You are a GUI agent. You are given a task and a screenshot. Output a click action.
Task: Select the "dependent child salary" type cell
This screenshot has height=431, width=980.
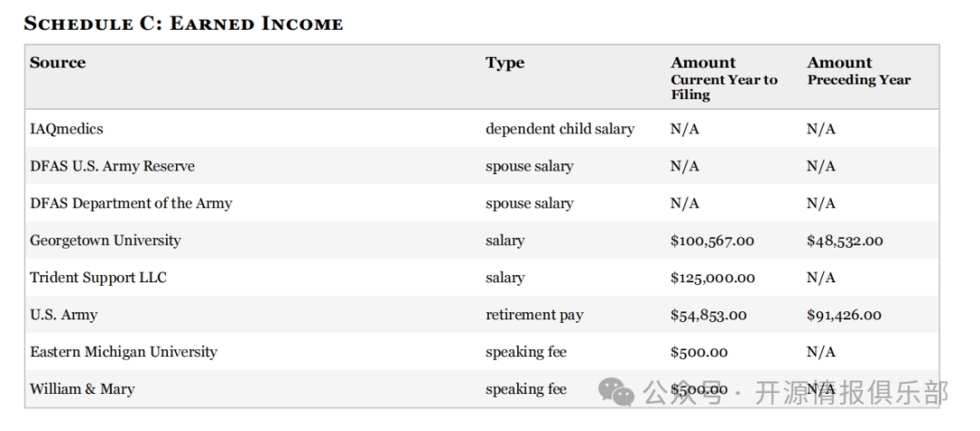pos(559,129)
